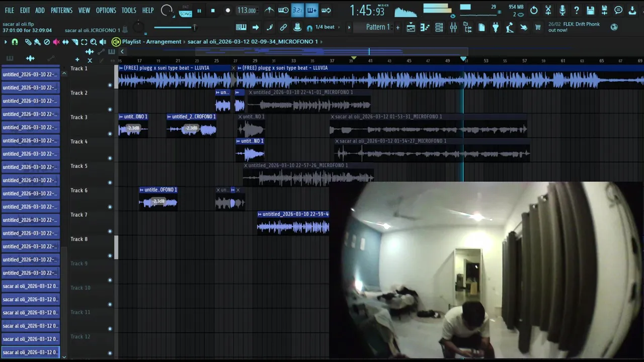Open the EDIT menu
Image resolution: width=644 pixels, height=362 pixels.
[x=25, y=10]
